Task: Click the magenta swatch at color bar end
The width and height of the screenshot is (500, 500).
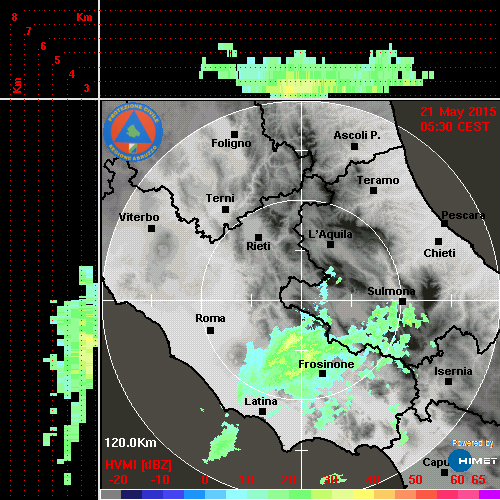Action: click(489, 494)
